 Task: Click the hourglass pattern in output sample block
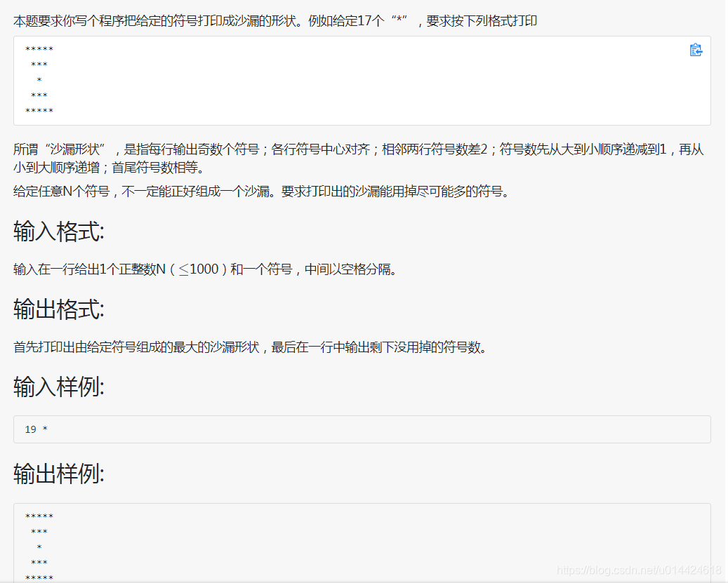[39, 547]
